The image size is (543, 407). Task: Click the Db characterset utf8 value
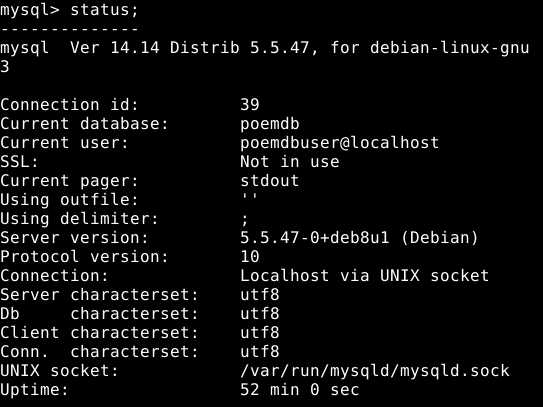pyautogui.click(x=260, y=314)
